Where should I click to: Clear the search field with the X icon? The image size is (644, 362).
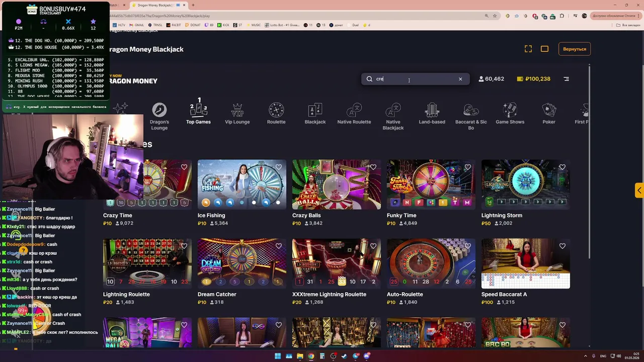click(460, 79)
